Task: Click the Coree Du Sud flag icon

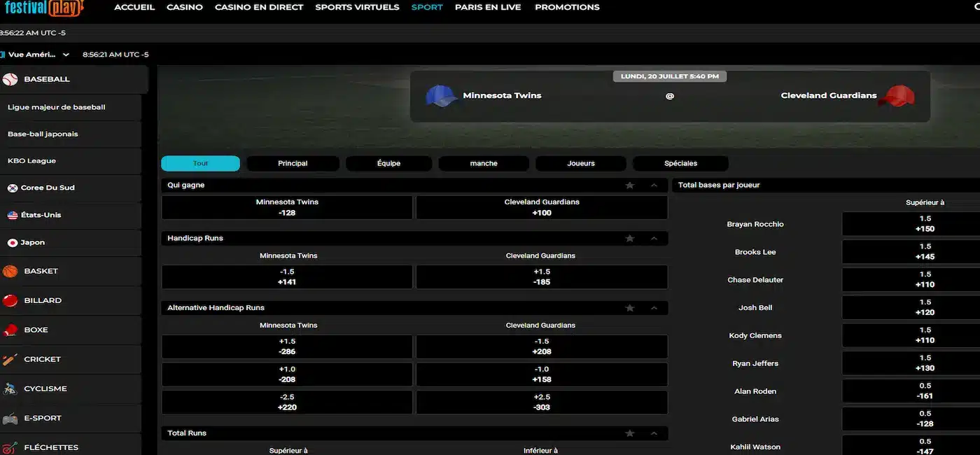Action: (x=13, y=188)
